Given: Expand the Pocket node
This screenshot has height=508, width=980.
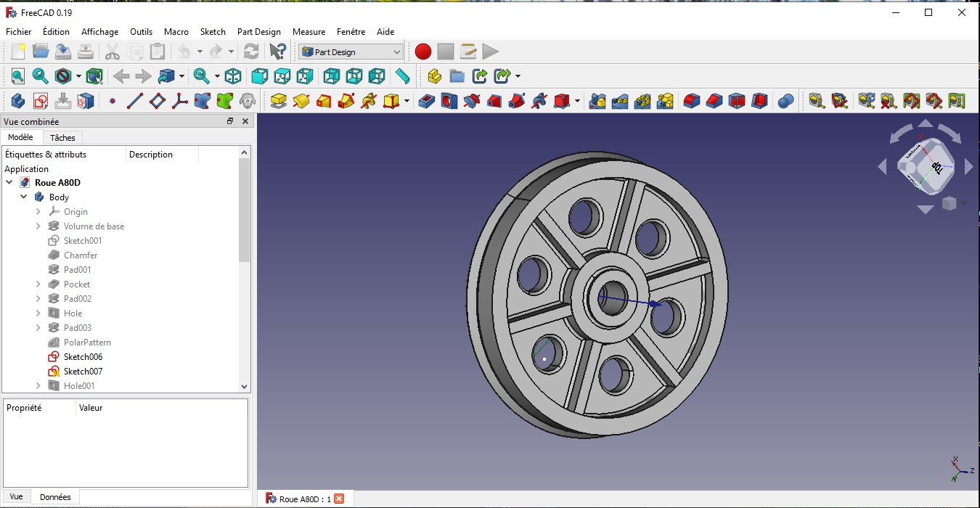Looking at the screenshot, I should click(38, 284).
